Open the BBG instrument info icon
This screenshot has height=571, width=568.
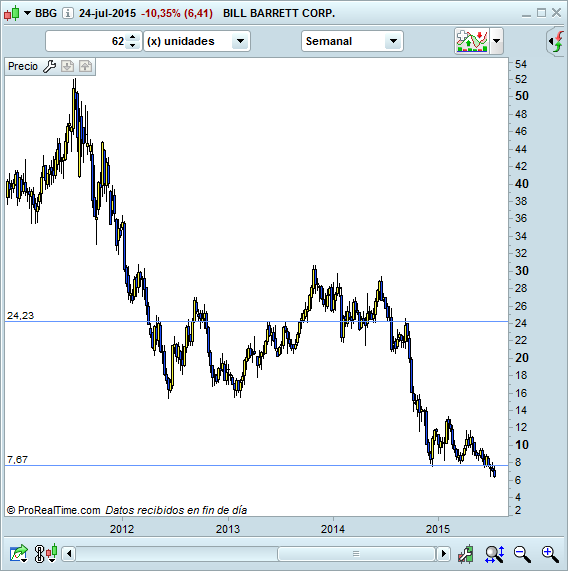coord(67,13)
